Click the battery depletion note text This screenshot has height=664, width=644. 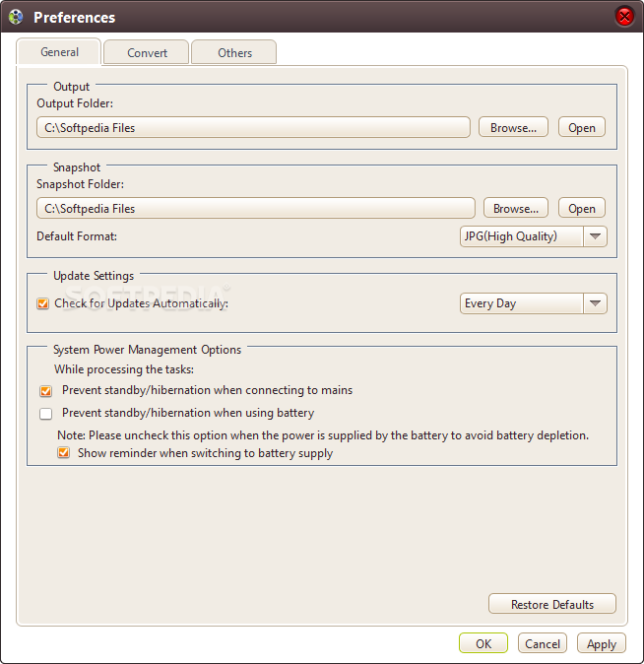[323, 435]
